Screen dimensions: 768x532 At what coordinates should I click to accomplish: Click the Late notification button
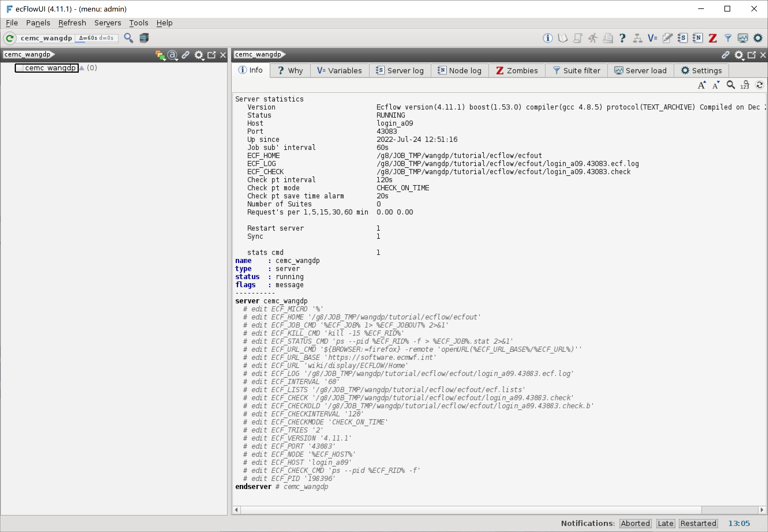tap(665, 523)
